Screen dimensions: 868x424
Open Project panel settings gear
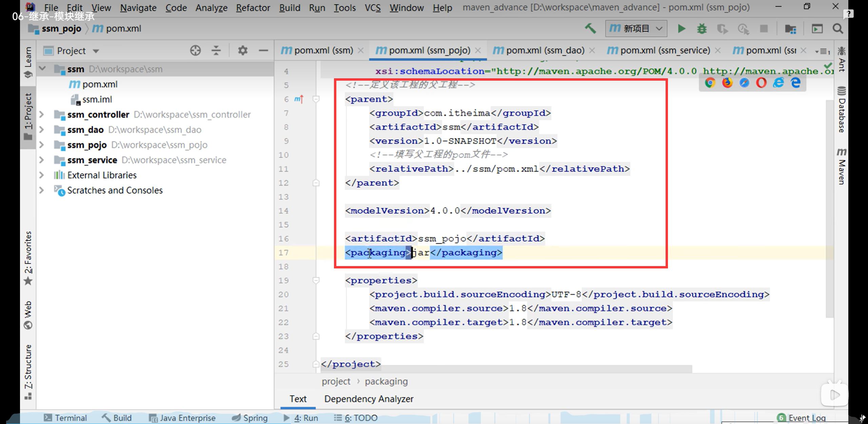[242, 51]
